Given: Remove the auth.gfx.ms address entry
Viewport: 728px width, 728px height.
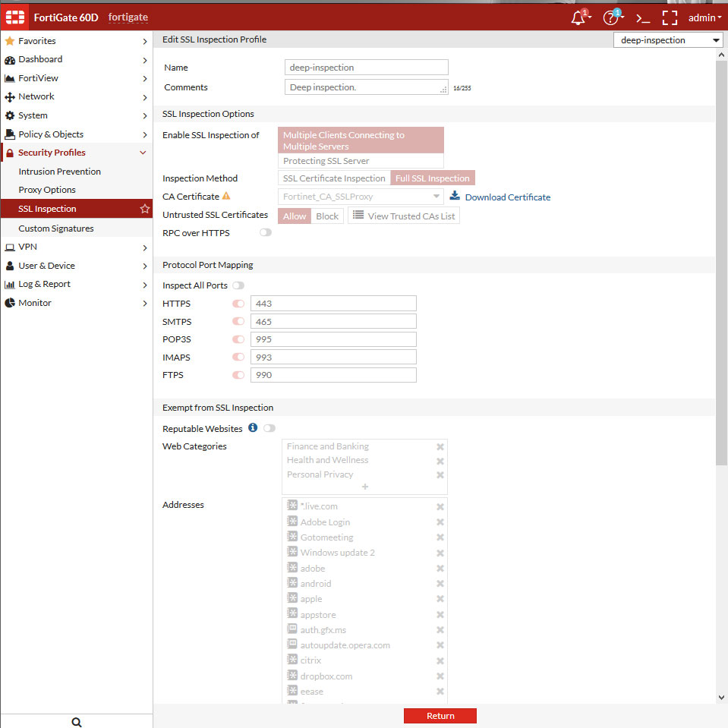Looking at the screenshot, I should pos(440,630).
